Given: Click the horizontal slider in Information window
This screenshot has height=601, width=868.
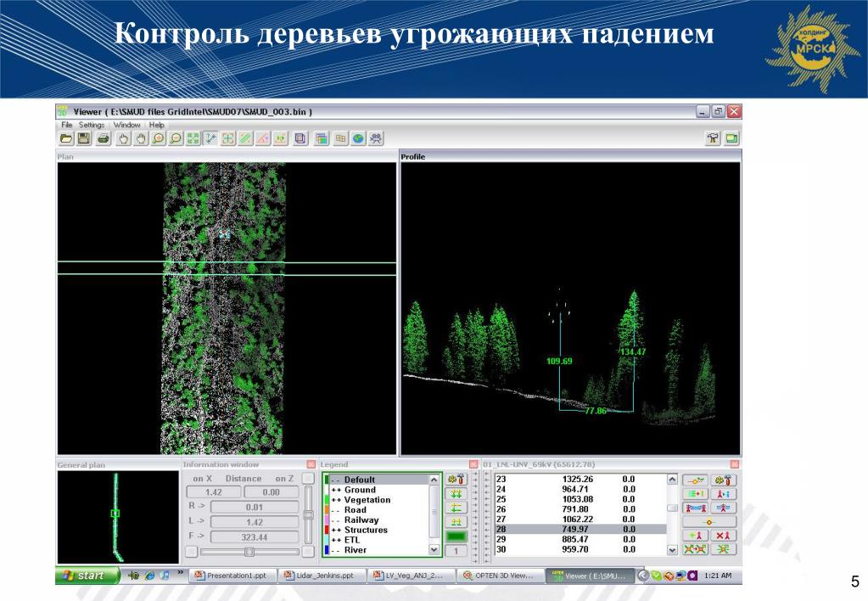Looking at the screenshot, I should (x=249, y=552).
